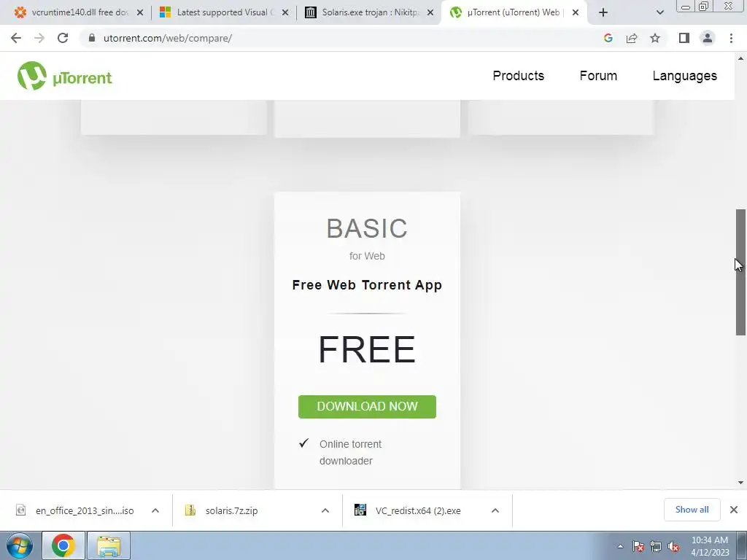The height and width of the screenshot is (560, 747).
Task: View site security lock icon
Action: point(92,38)
